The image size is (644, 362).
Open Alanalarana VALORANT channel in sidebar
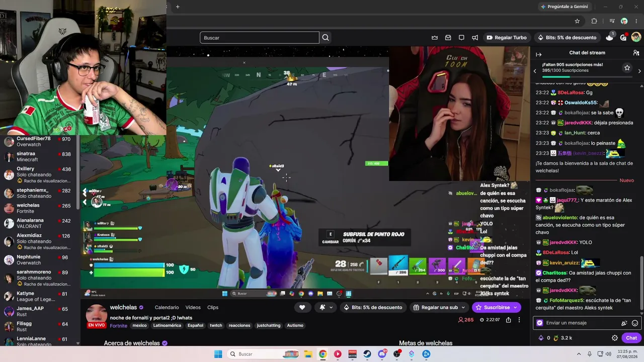coord(38,223)
